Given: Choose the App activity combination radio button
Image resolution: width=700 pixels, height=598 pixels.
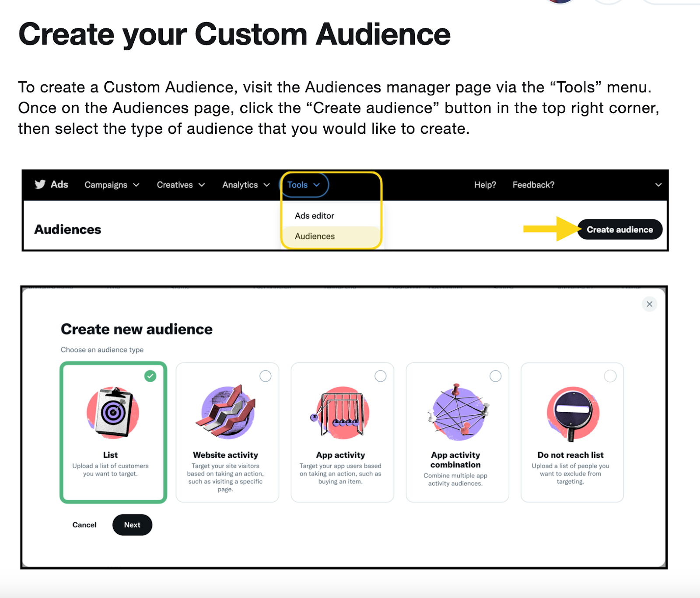Looking at the screenshot, I should click(495, 376).
